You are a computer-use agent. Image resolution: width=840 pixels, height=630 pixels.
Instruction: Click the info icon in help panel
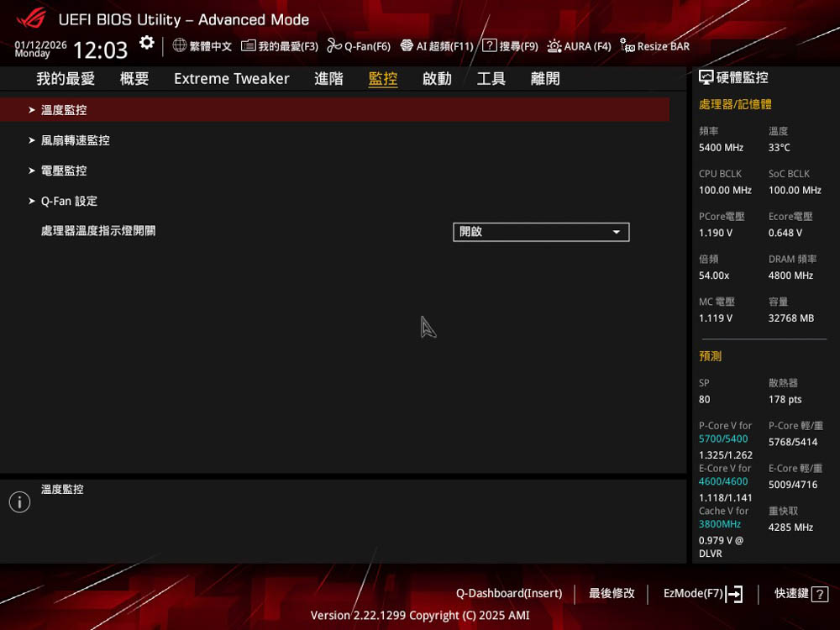point(19,502)
